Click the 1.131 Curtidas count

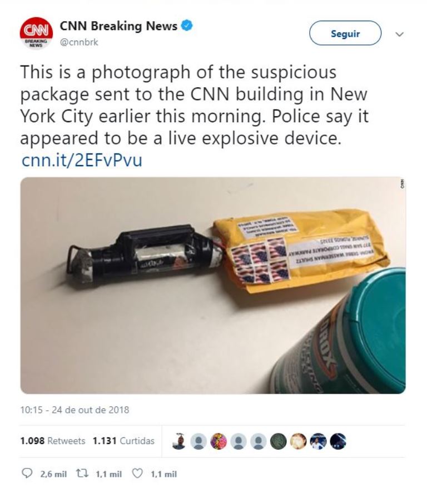(x=123, y=441)
